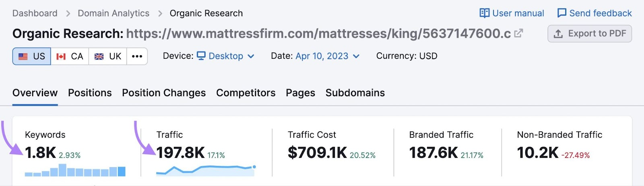This screenshot has height=186, width=644.
Task: Click the chevron after the date
Action: click(x=356, y=56)
